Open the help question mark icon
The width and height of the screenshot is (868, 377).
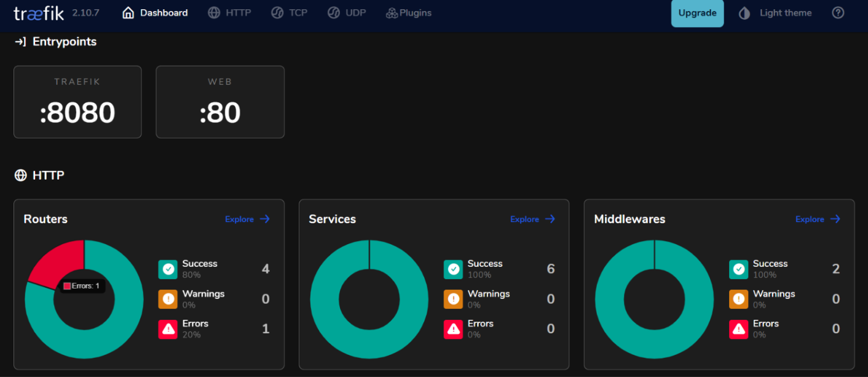tap(838, 13)
